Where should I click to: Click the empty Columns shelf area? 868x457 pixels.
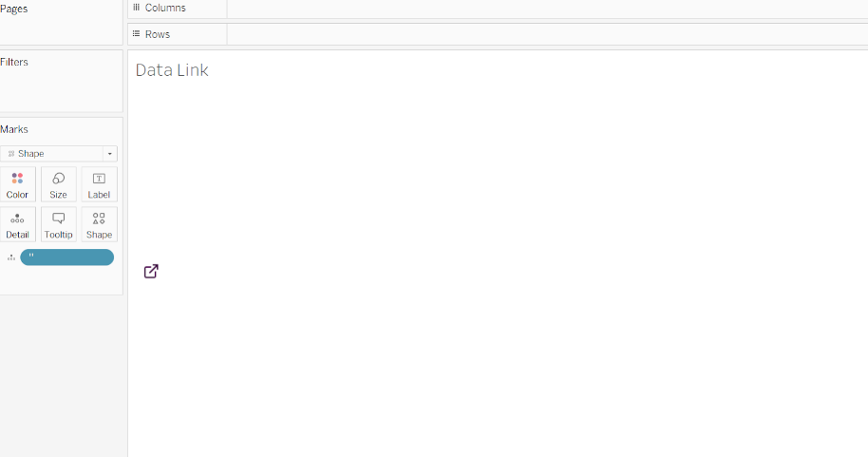(547, 9)
